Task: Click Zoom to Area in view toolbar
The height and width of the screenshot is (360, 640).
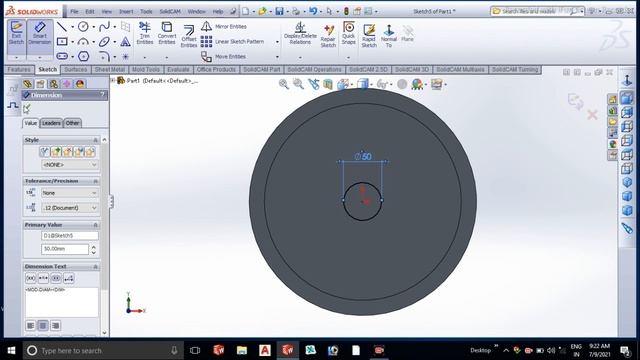Action: (298, 84)
